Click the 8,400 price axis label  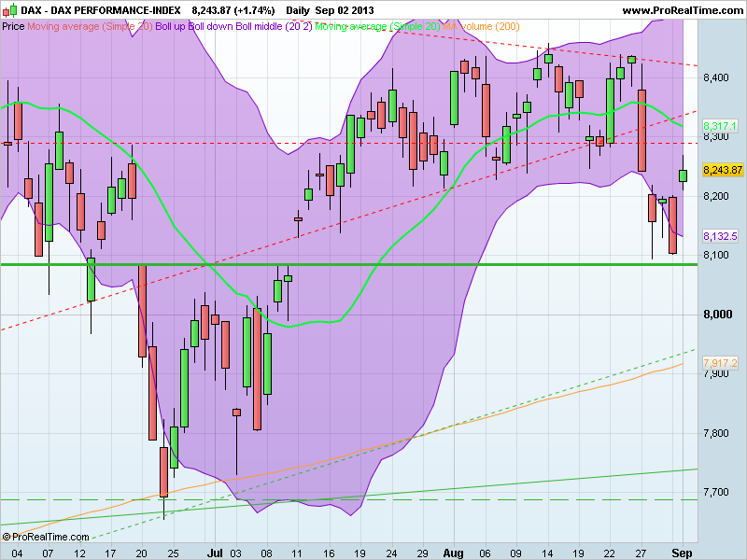click(716, 77)
